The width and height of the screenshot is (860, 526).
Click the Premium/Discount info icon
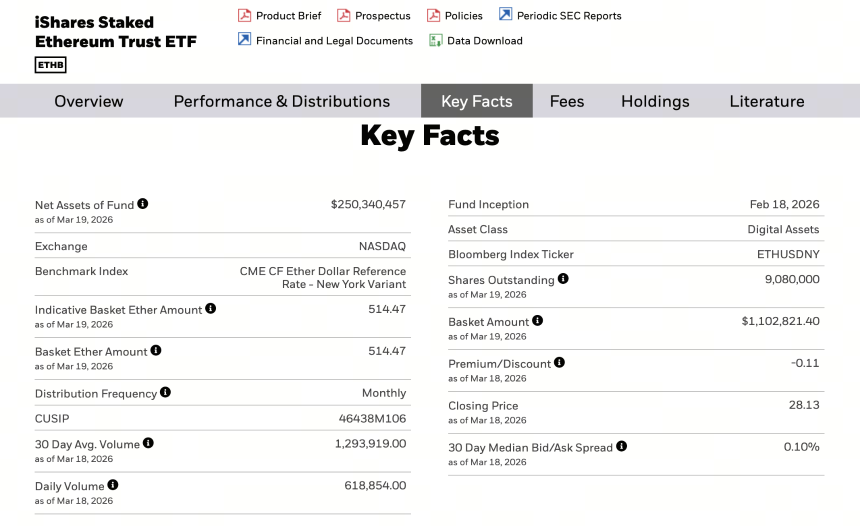click(559, 362)
